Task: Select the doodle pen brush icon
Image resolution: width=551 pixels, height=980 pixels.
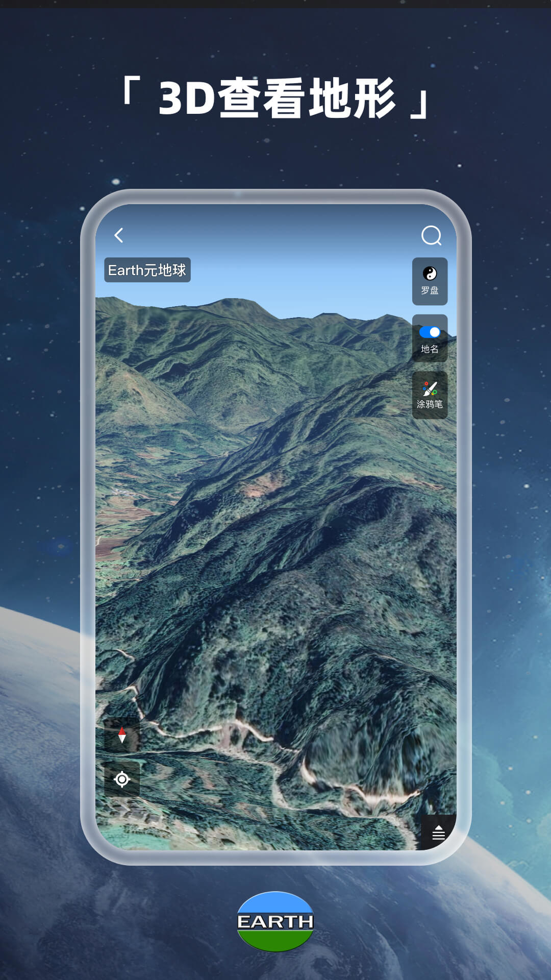Action: pos(430,389)
